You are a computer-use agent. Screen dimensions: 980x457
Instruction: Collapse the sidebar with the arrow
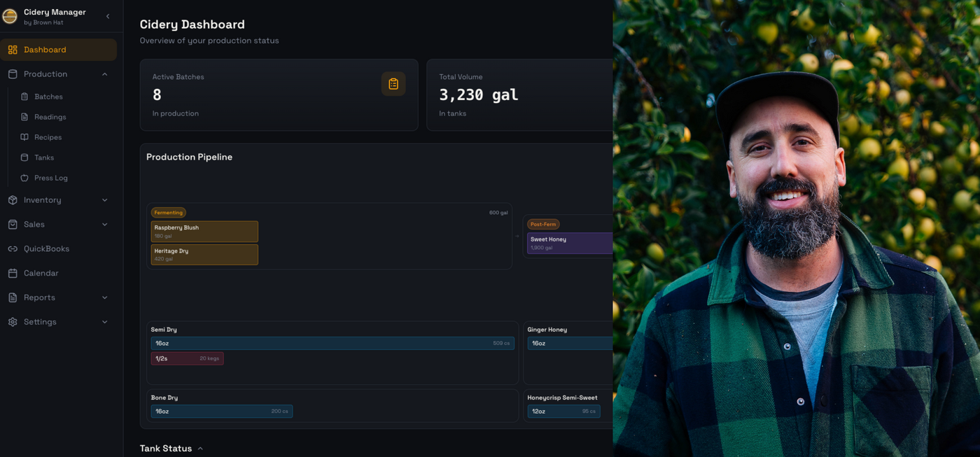point(108,16)
